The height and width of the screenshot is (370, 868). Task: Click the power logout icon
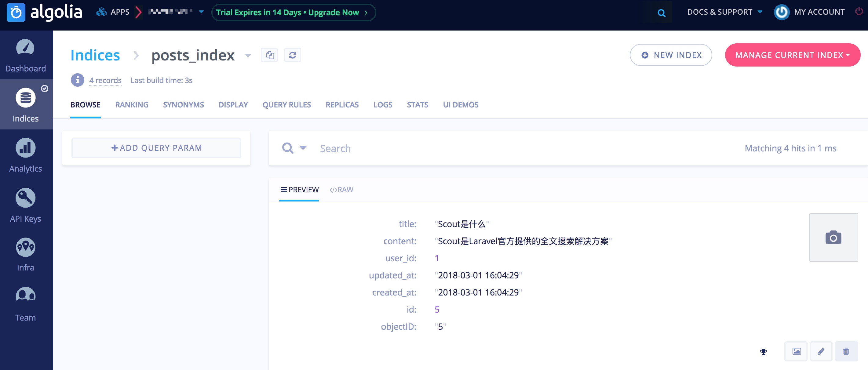coord(859,11)
